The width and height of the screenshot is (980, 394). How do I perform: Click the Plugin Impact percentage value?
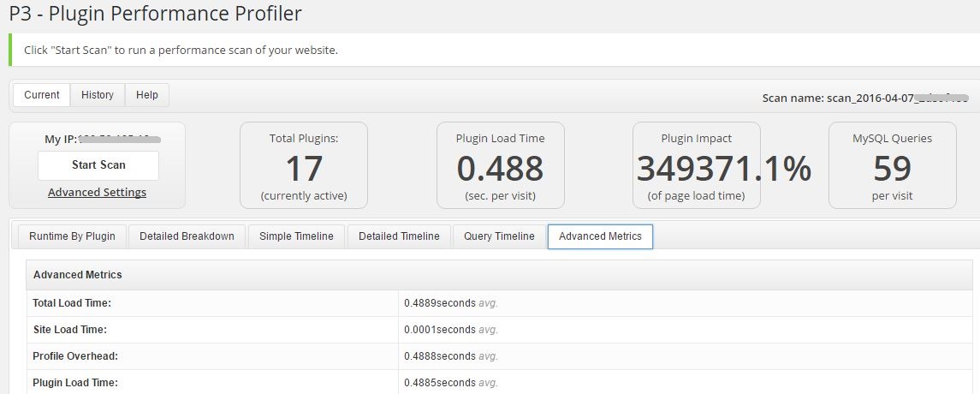click(x=723, y=168)
